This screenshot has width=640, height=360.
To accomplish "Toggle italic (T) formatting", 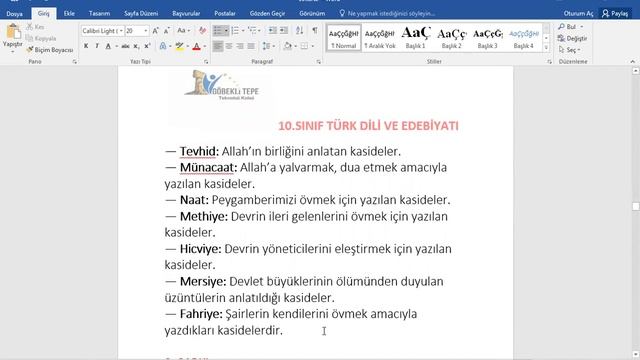I will 97,46.
